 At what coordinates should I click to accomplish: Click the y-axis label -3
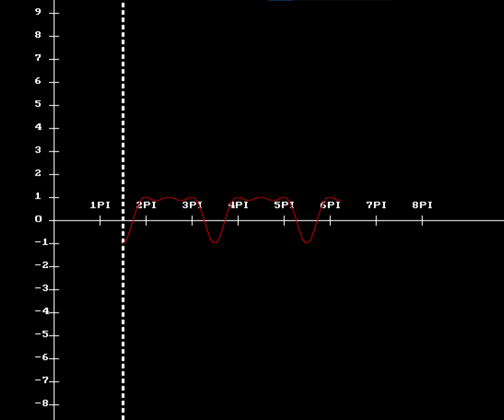click(x=41, y=288)
